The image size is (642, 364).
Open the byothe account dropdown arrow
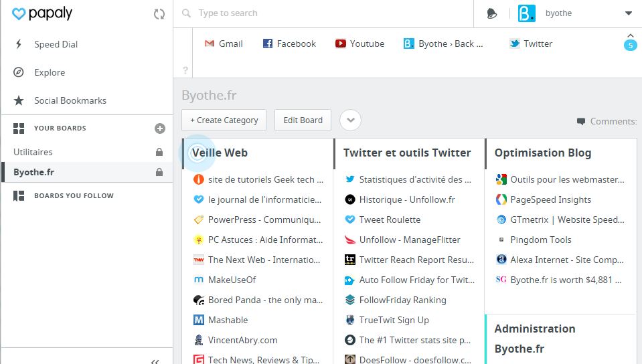(x=629, y=13)
